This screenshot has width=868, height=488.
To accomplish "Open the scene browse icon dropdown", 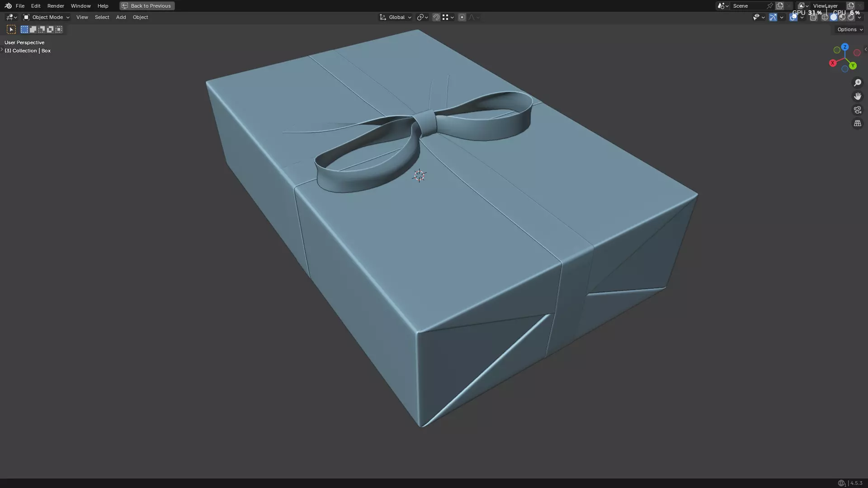I will (723, 6).
